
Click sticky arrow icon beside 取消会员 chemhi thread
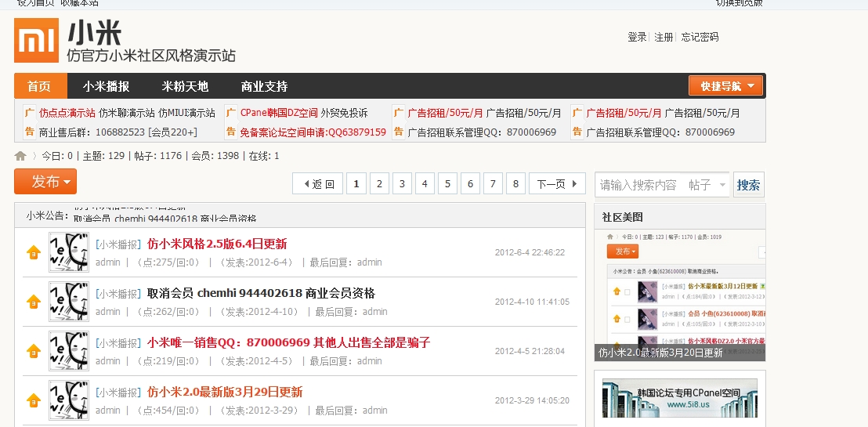tap(34, 302)
